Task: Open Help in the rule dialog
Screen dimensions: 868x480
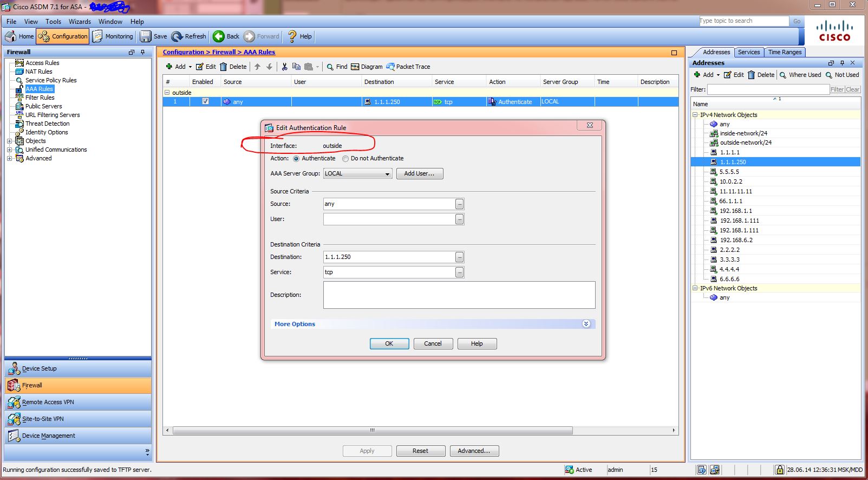Action: [x=477, y=343]
